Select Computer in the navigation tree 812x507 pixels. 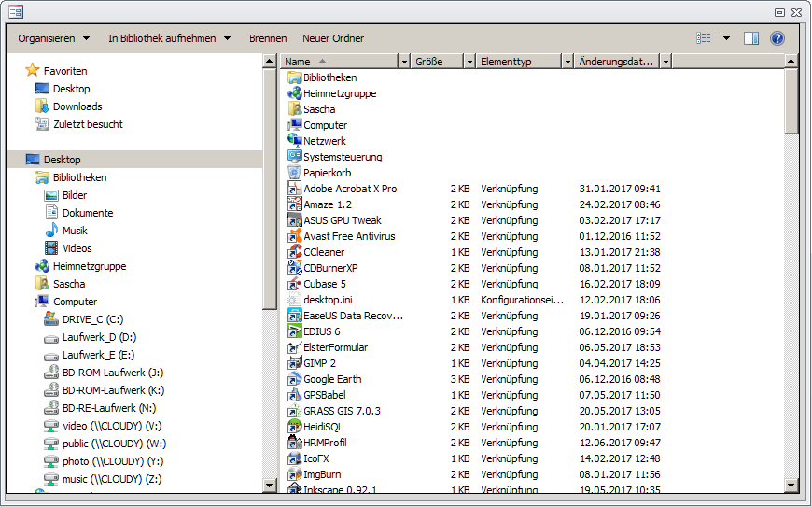pos(75,302)
